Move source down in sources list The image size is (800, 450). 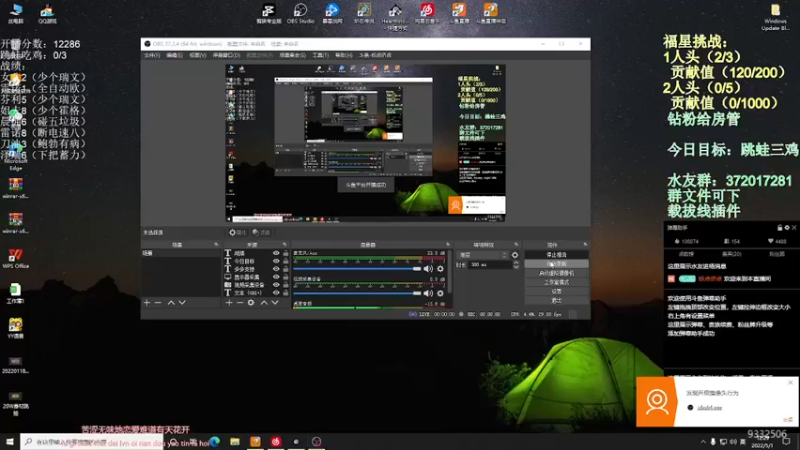coord(275,303)
